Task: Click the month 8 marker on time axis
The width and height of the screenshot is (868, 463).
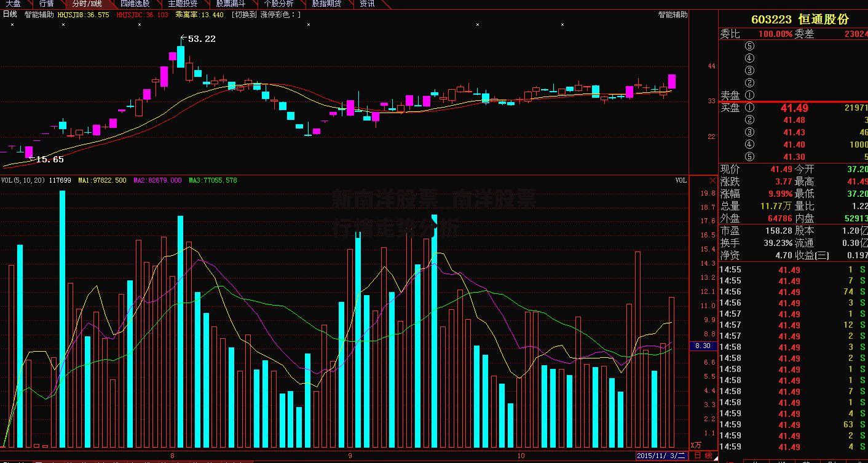Action: (172, 456)
